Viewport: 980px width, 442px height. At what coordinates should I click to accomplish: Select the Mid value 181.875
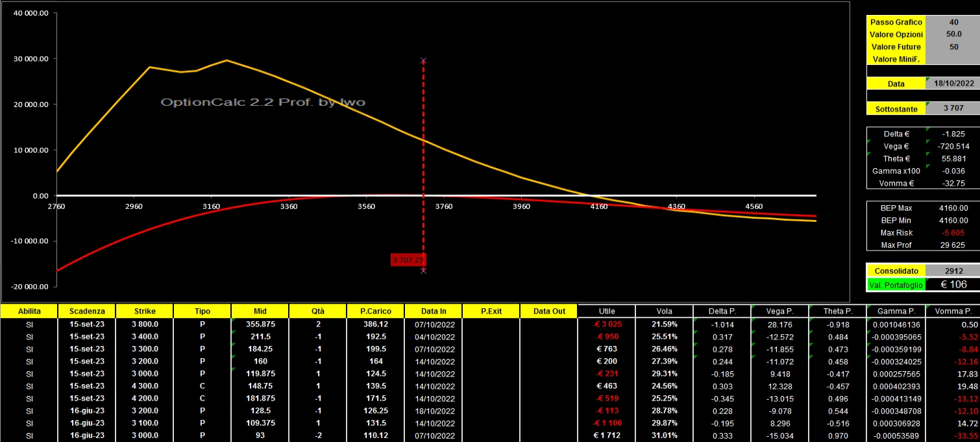tap(260, 398)
